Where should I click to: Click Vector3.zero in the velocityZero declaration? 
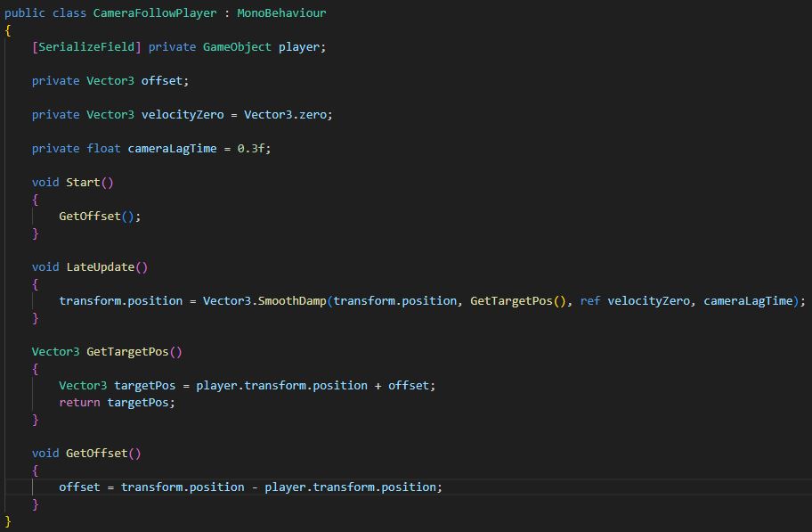coord(285,115)
